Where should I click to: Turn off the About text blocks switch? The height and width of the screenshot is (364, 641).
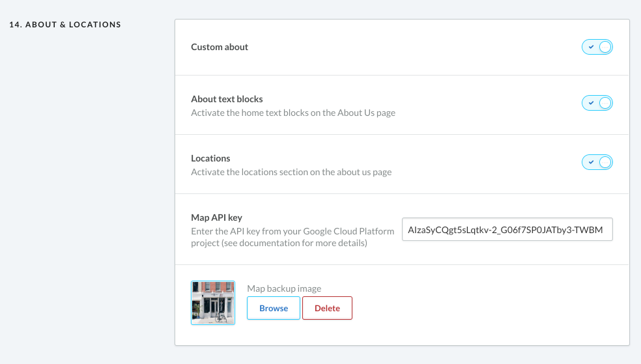(x=597, y=103)
